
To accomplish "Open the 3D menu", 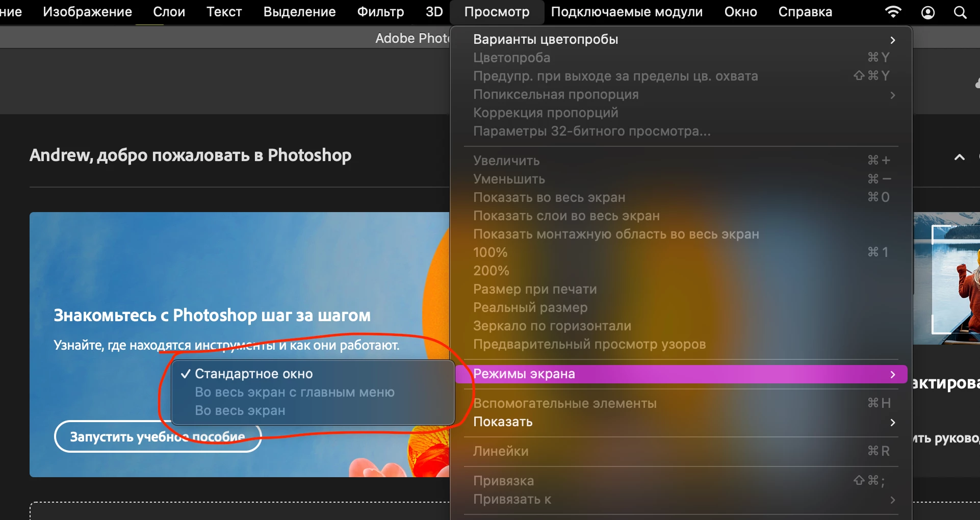I will point(434,12).
